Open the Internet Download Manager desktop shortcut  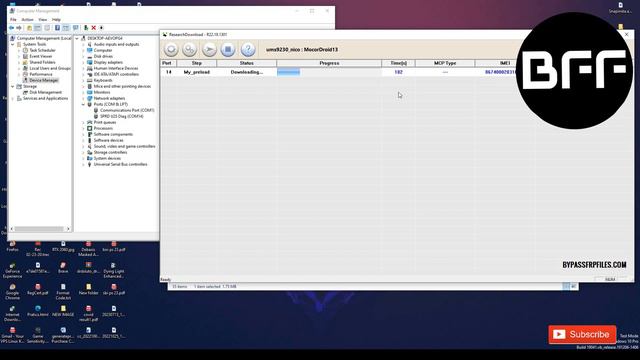12,314
